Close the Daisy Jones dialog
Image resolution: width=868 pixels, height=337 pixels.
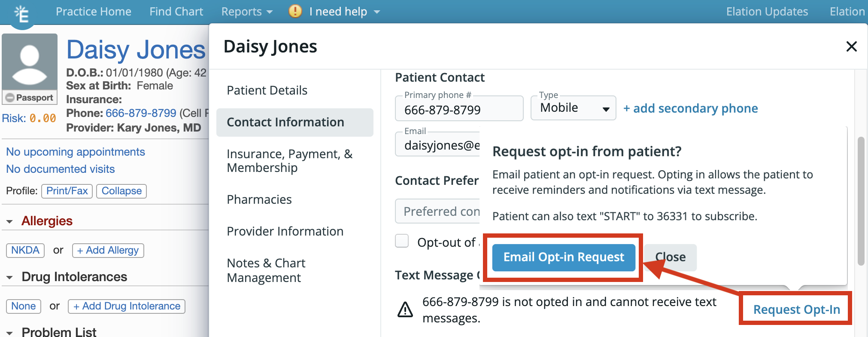point(851,46)
